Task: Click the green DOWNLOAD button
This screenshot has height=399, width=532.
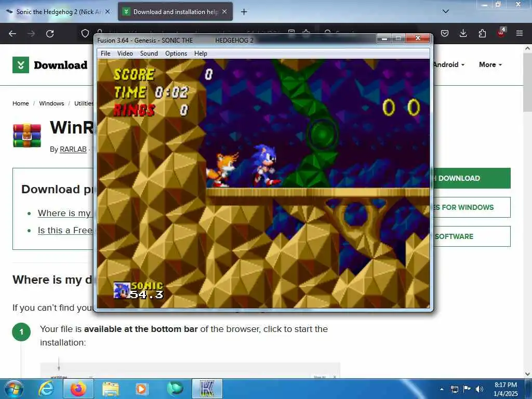Action: (x=472, y=178)
